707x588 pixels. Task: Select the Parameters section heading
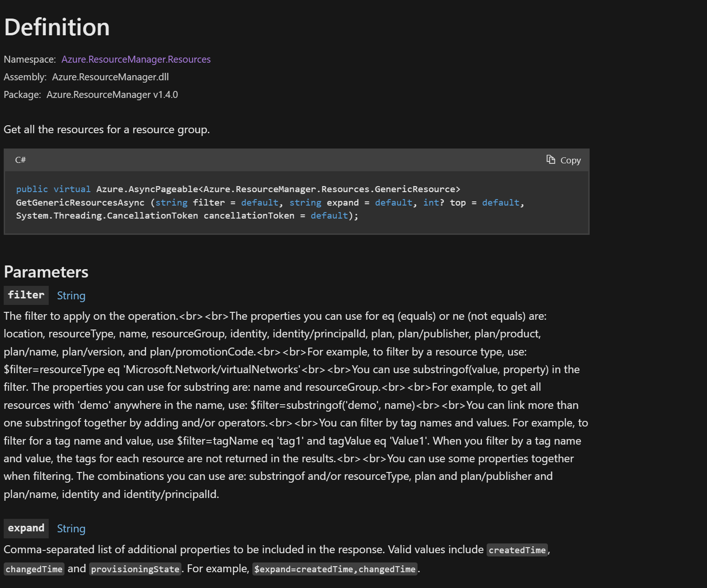pos(46,272)
